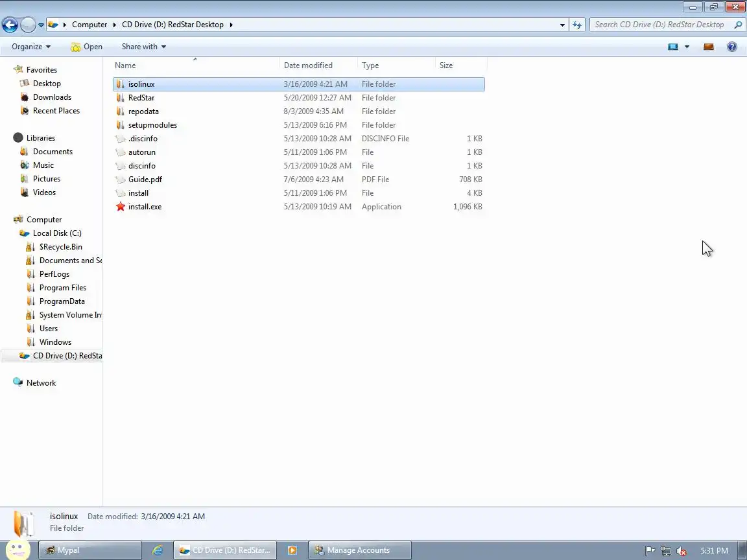The height and width of the screenshot is (560, 747).
Task: Go back with the Back arrow button
Action: coord(10,25)
